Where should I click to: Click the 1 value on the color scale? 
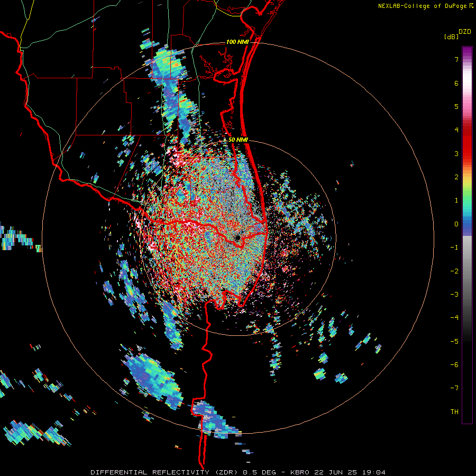click(456, 200)
